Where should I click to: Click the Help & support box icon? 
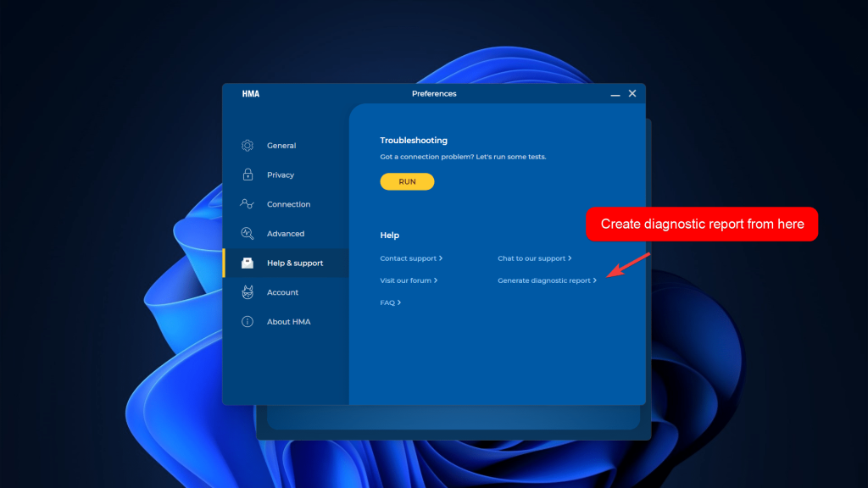point(248,263)
